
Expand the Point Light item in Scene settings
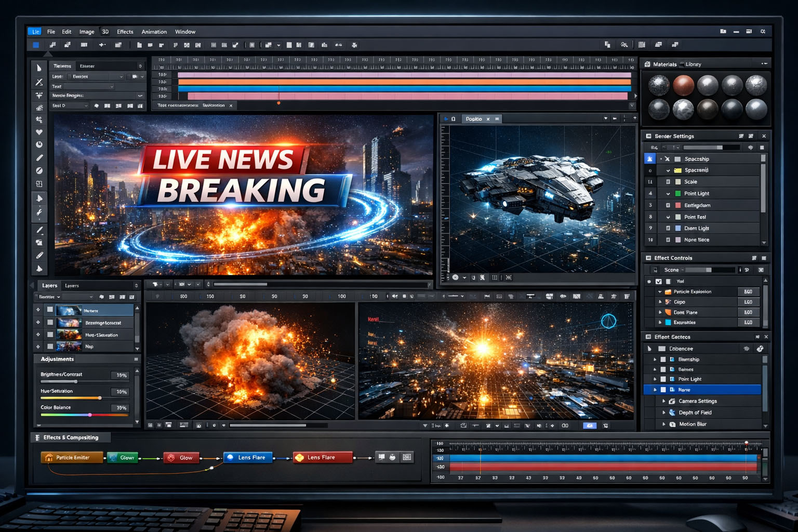pos(668,194)
